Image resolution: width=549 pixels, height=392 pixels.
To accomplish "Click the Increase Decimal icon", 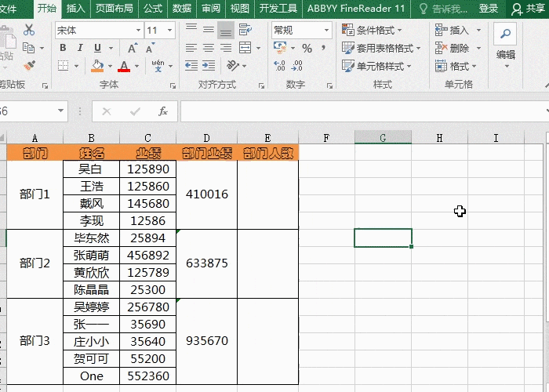I will (x=282, y=67).
